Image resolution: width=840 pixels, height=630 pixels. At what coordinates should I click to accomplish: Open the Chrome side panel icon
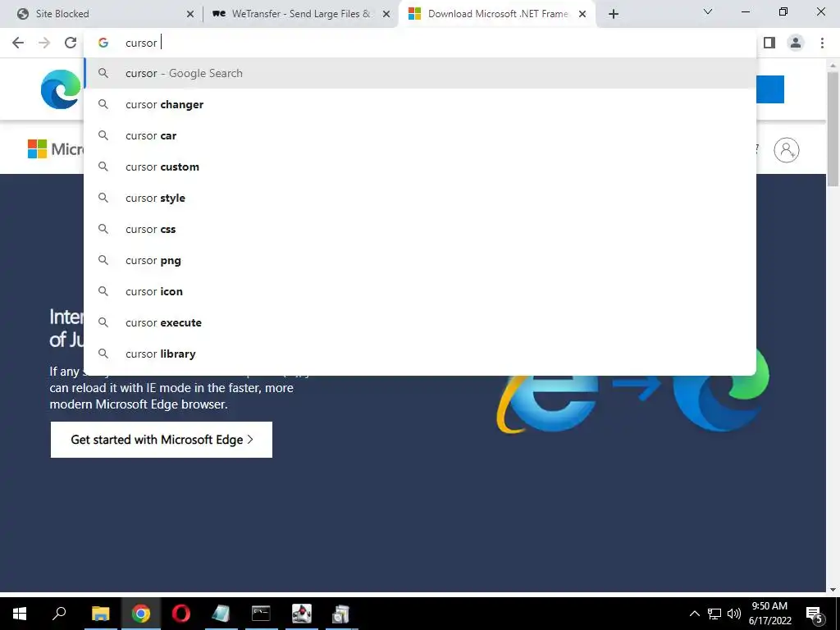769,43
